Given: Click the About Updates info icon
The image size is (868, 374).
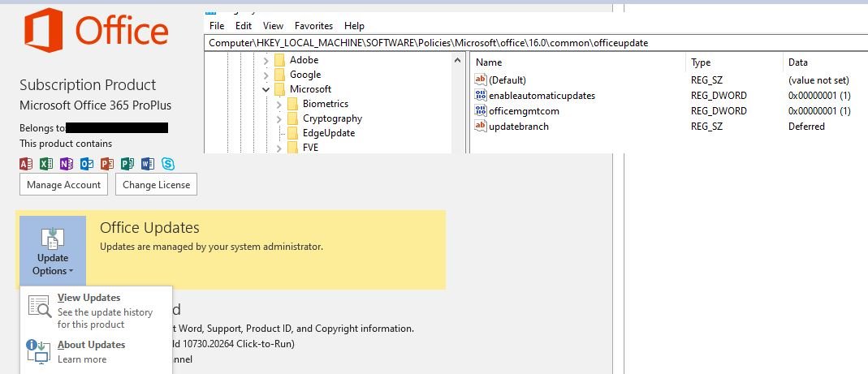Looking at the screenshot, I should click(x=38, y=352).
